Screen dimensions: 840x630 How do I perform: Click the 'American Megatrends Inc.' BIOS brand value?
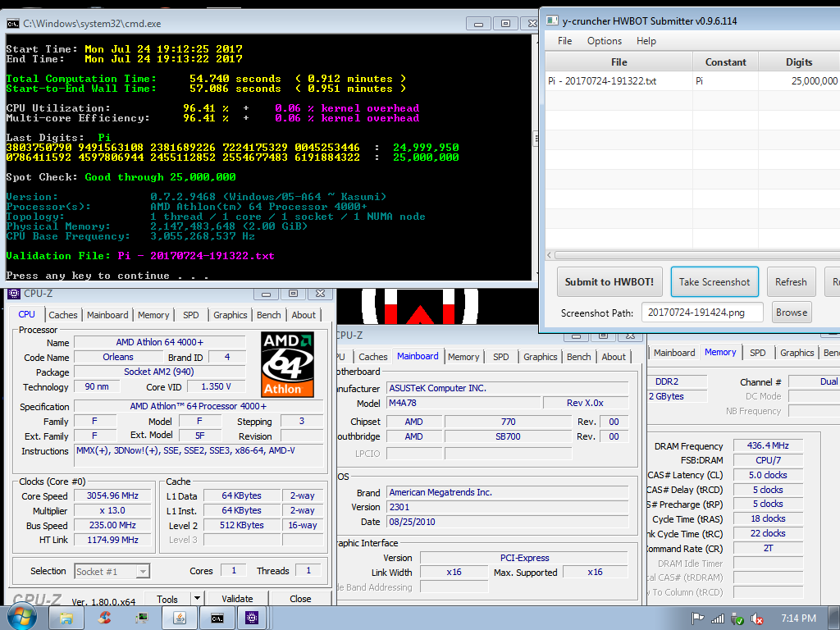(x=507, y=492)
